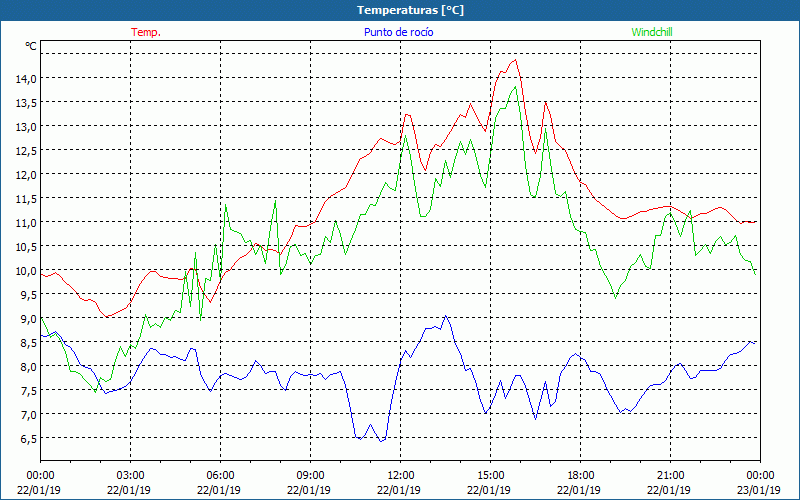Click the 15:00 time axis label
This screenshot has width=800, height=500.
pyautogui.click(x=490, y=476)
